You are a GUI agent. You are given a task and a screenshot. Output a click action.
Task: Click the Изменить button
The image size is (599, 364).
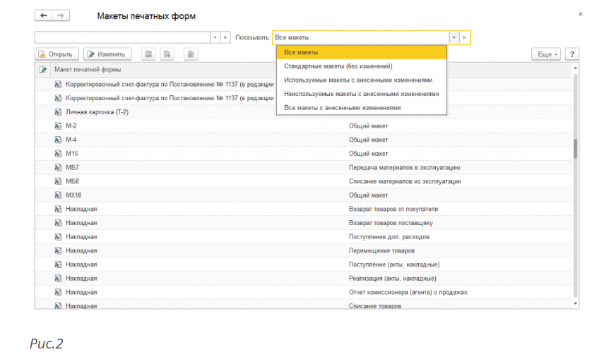click(107, 54)
